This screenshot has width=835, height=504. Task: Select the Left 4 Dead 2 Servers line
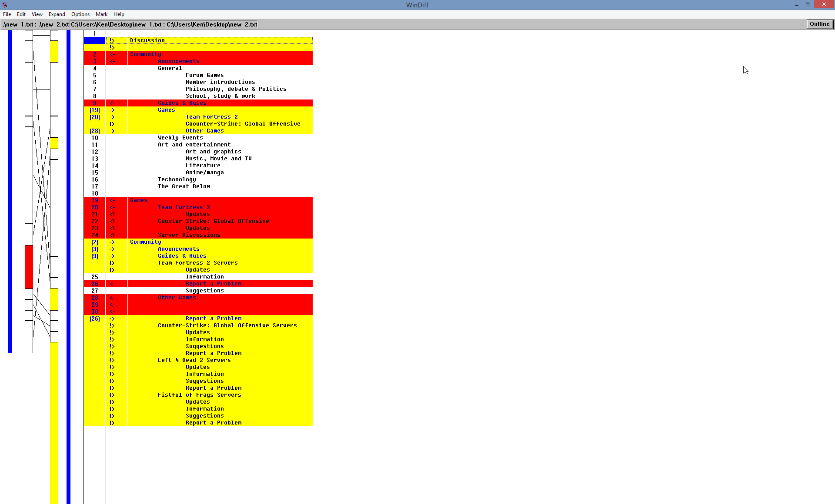(194, 360)
